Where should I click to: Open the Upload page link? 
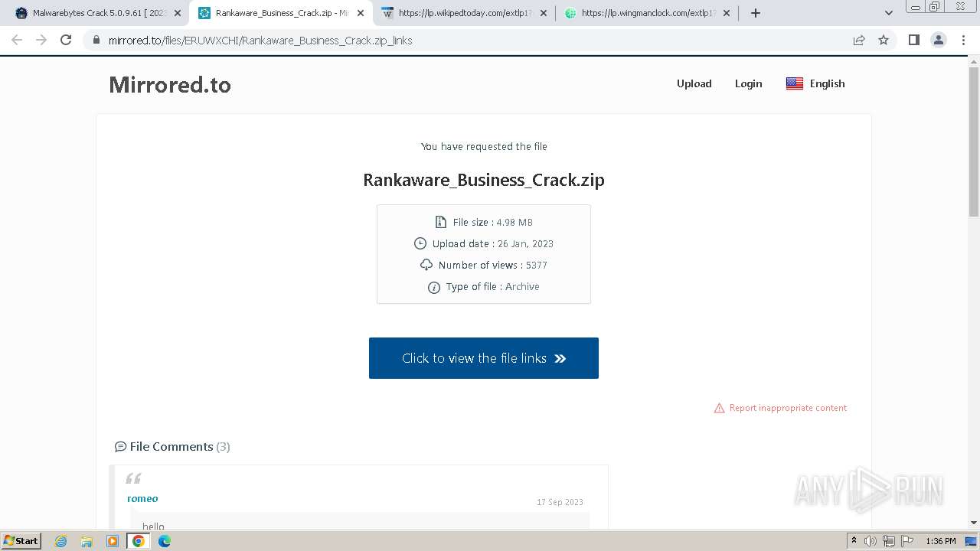[x=694, y=83]
